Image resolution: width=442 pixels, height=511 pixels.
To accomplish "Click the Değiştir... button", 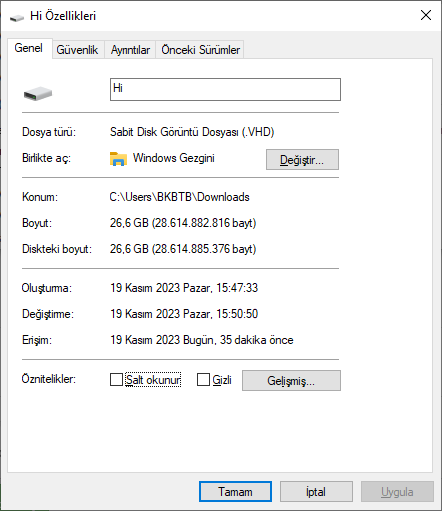I will (x=302, y=160).
